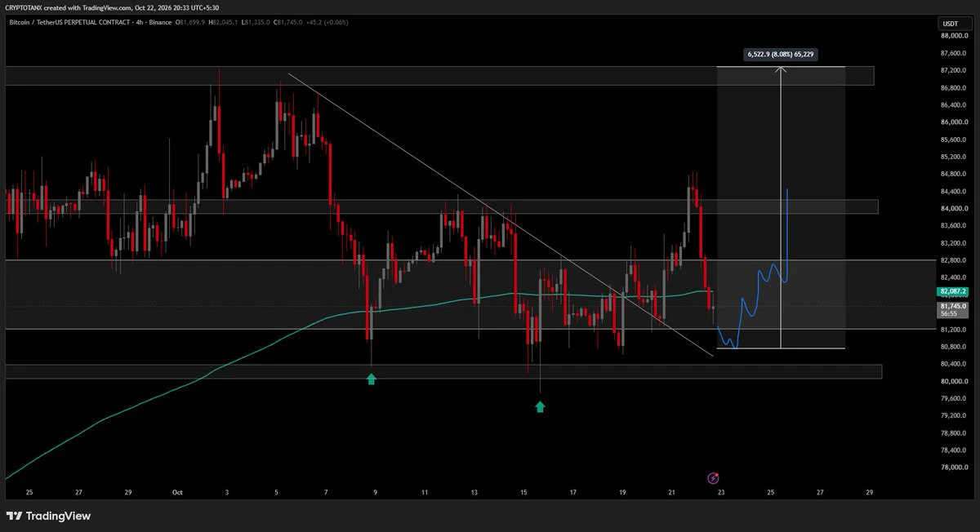Click the open value O81,699.9
The height and width of the screenshot is (532, 980).
pyautogui.click(x=192, y=22)
